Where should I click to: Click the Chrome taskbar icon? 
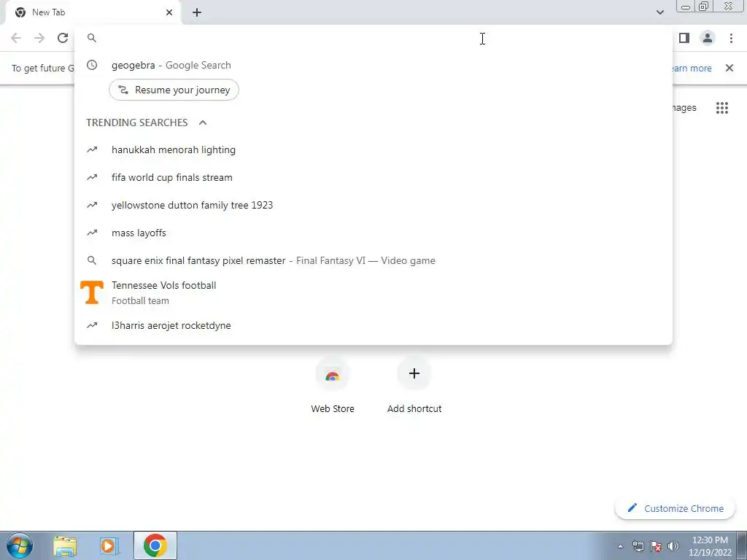coord(155,545)
